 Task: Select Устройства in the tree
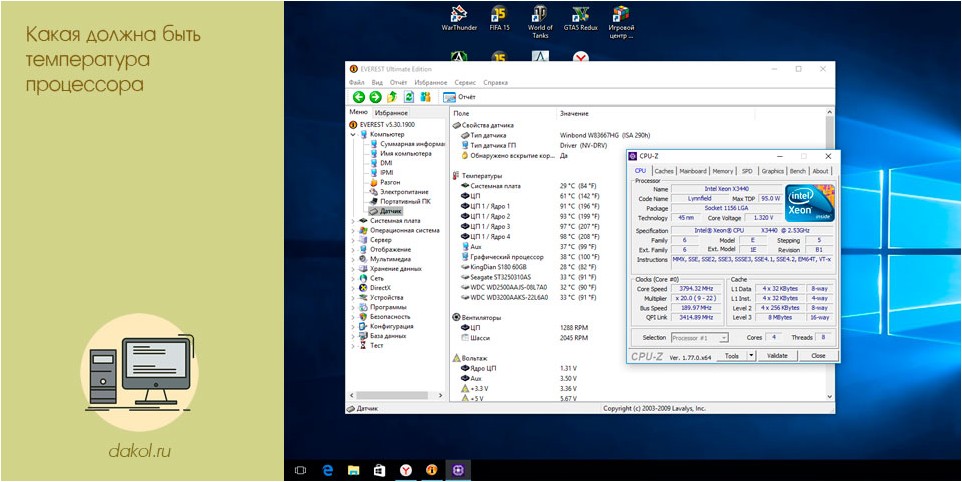(380, 297)
